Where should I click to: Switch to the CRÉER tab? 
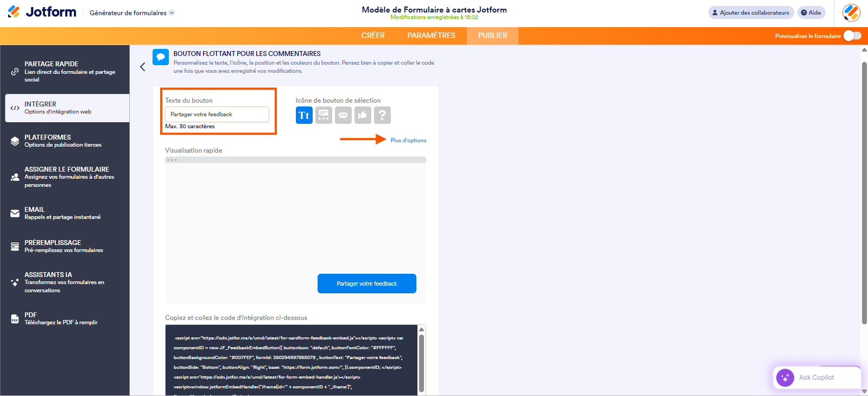[x=373, y=35]
